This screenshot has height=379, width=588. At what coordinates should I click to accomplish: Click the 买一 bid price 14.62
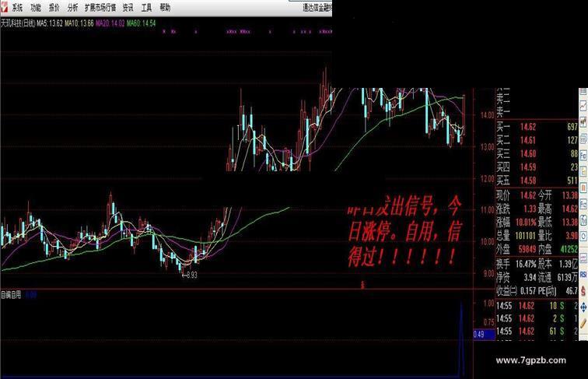528,127
